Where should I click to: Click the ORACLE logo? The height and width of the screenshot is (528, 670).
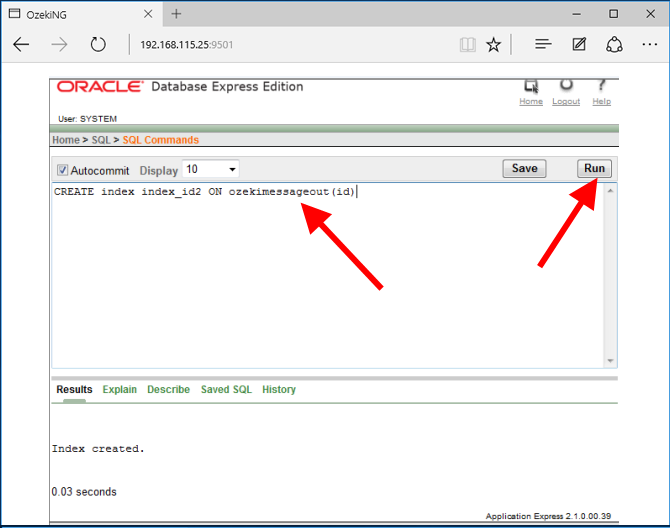click(100, 87)
